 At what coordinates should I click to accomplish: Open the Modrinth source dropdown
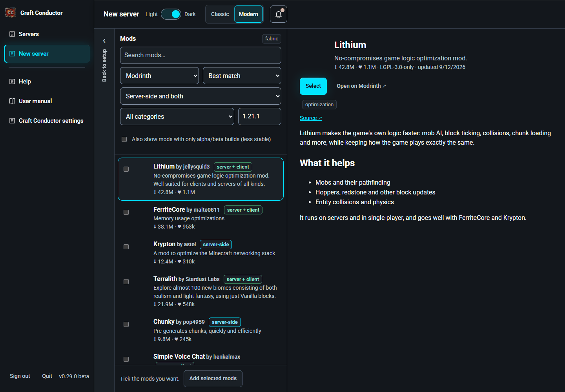tap(159, 76)
